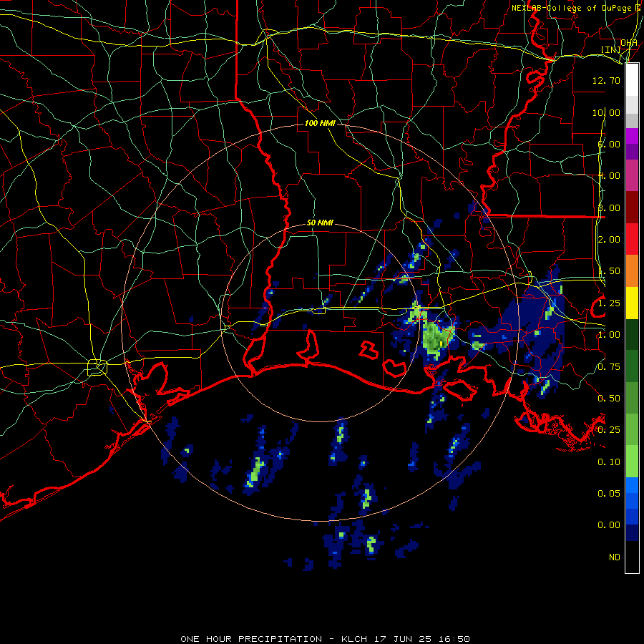
Task: Pick the orange swatch beside 1.50
Action: [632, 270]
